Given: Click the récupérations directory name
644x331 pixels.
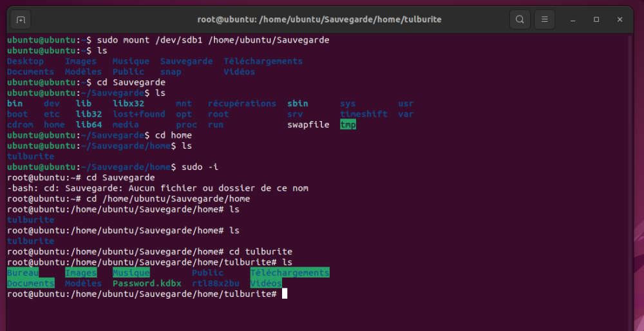Looking at the screenshot, I should 242,104.
